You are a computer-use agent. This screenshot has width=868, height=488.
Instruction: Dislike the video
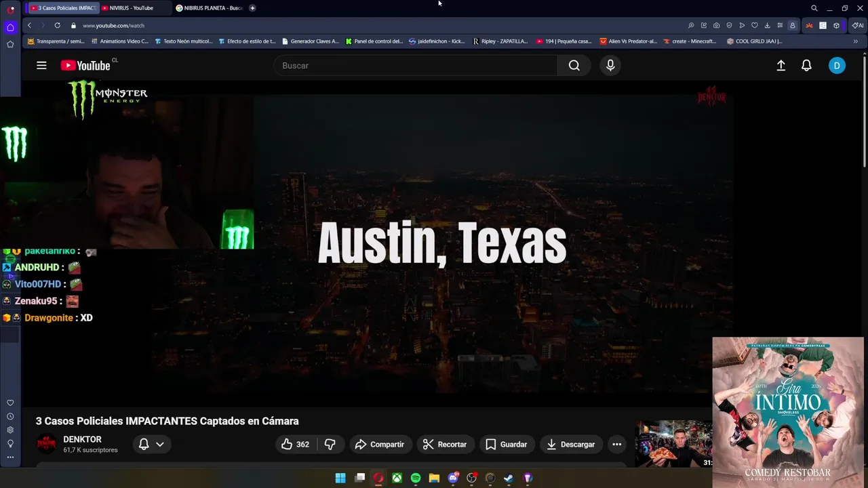pos(330,445)
